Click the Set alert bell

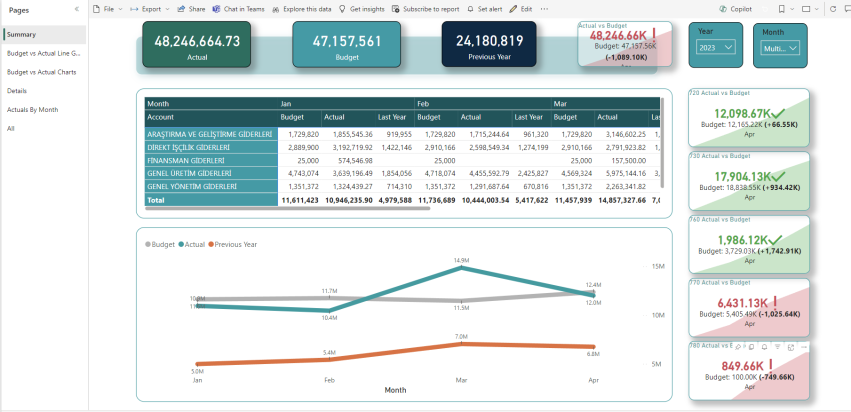tap(470, 8)
